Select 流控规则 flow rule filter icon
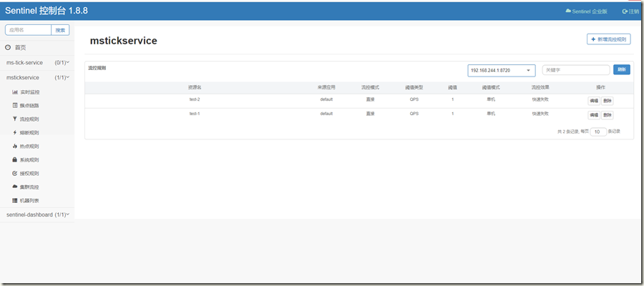This screenshot has width=644, height=286. pyautogui.click(x=15, y=119)
